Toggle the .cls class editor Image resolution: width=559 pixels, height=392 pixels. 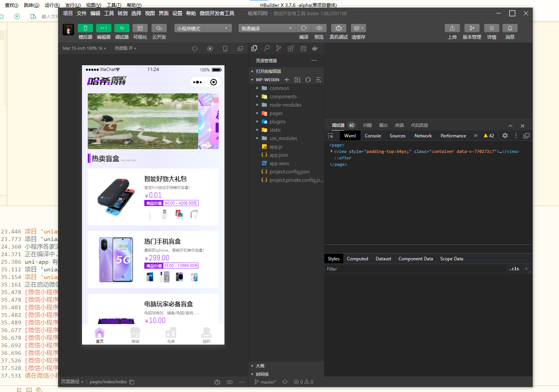pyautogui.click(x=515, y=269)
